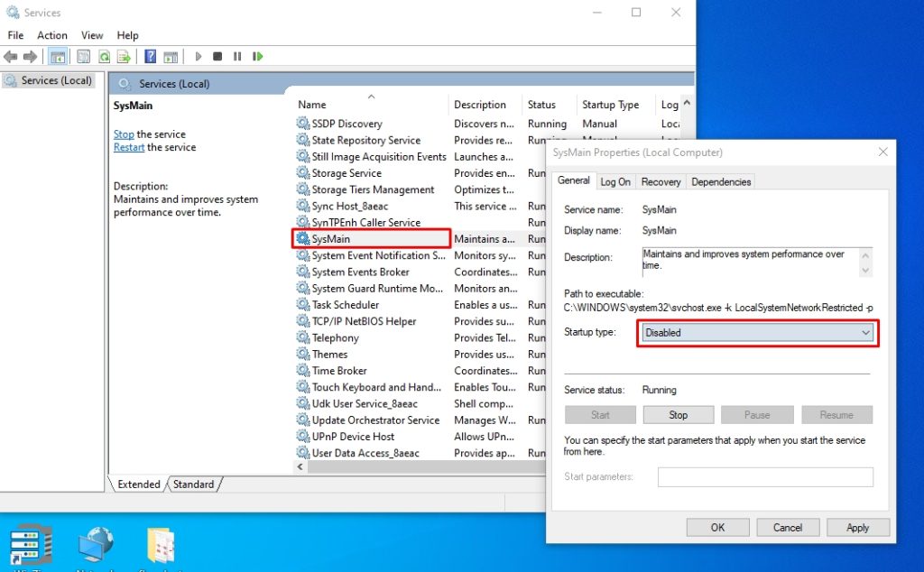The width and height of the screenshot is (924, 572).
Task: Sort services by Name column header
Action: coord(371,105)
